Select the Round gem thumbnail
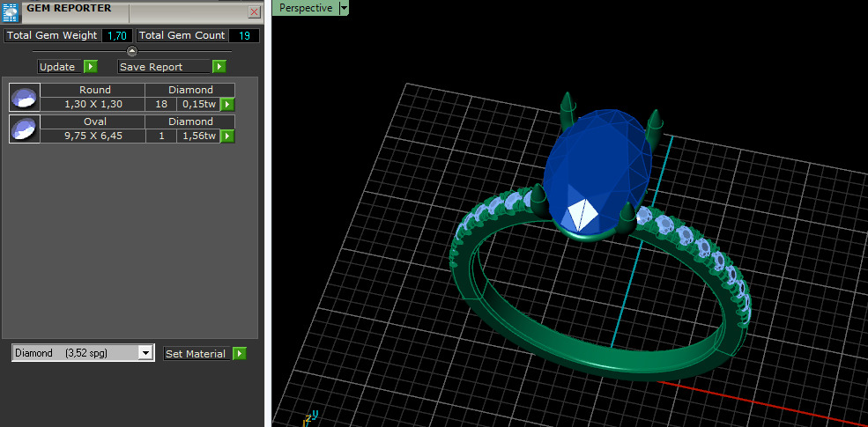The height and width of the screenshot is (427, 868). 25,98
